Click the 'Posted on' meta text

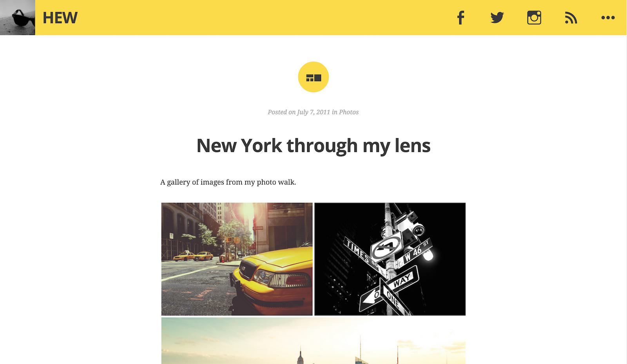[282, 112]
